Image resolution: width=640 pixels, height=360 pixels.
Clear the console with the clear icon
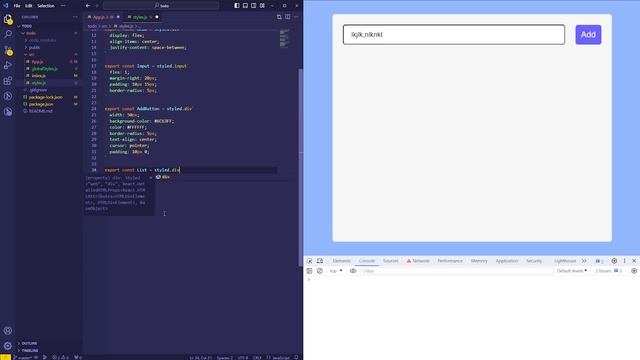[x=320, y=271]
